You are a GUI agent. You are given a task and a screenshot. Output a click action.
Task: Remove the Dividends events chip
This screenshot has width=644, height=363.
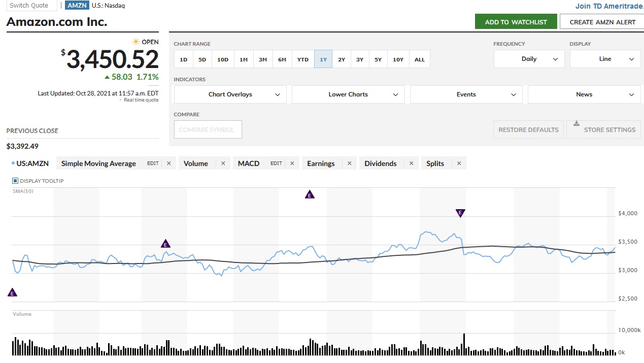411,163
